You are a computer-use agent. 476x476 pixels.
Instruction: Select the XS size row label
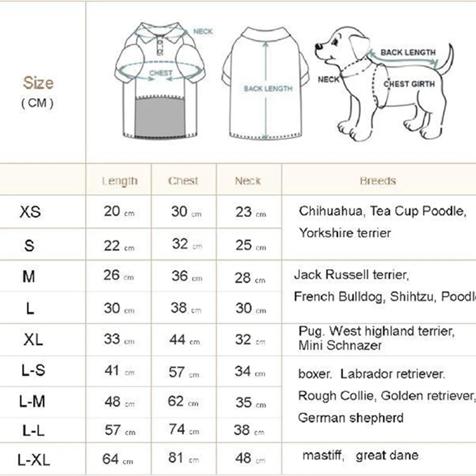[x=30, y=212]
